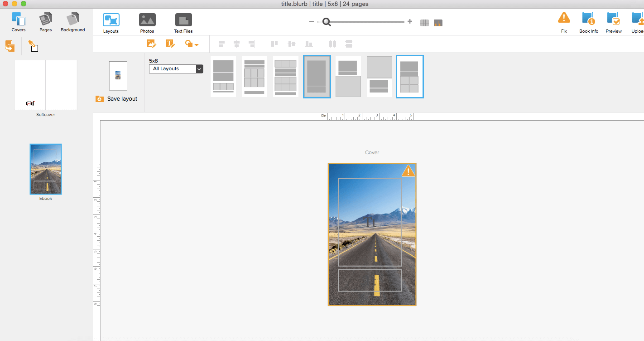644x341 pixels.
Task: Toggle the grid view icon
Action: [424, 23]
